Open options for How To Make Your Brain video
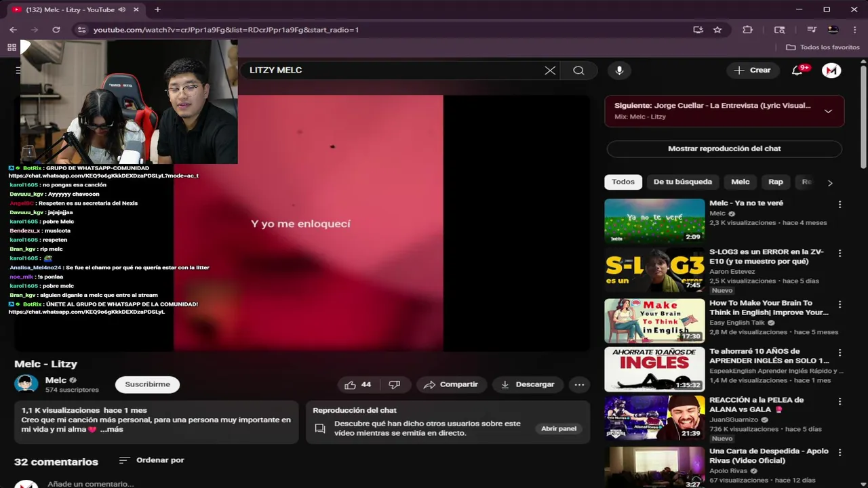The height and width of the screenshot is (488, 868). click(840, 305)
